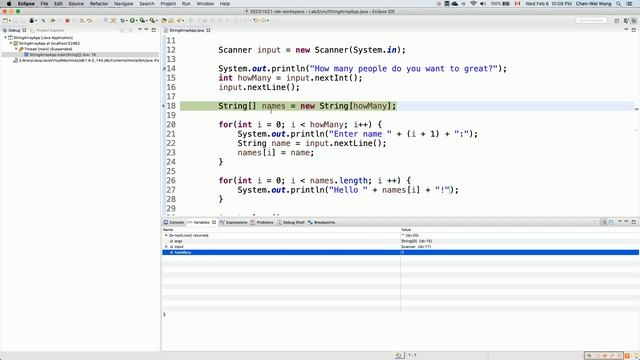Minimize the editor area
This screenshot has height=360, width=640.
[626, 30]
